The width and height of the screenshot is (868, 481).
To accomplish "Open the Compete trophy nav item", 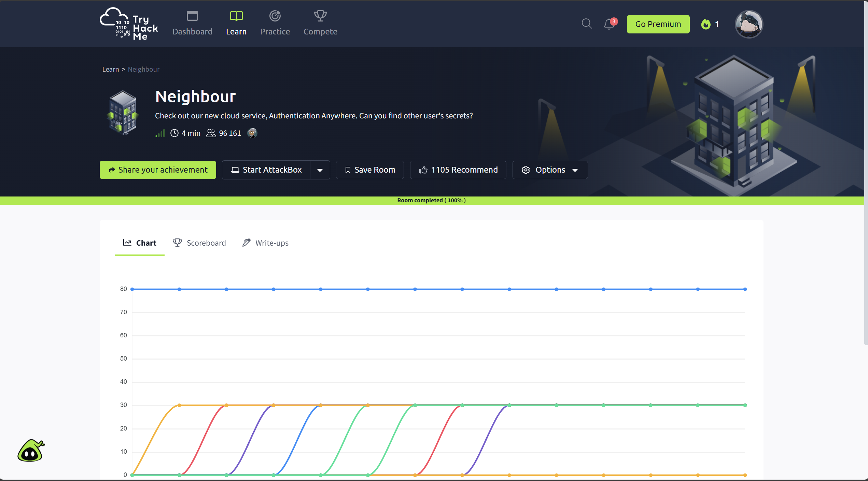I will (x=320, y=23).
